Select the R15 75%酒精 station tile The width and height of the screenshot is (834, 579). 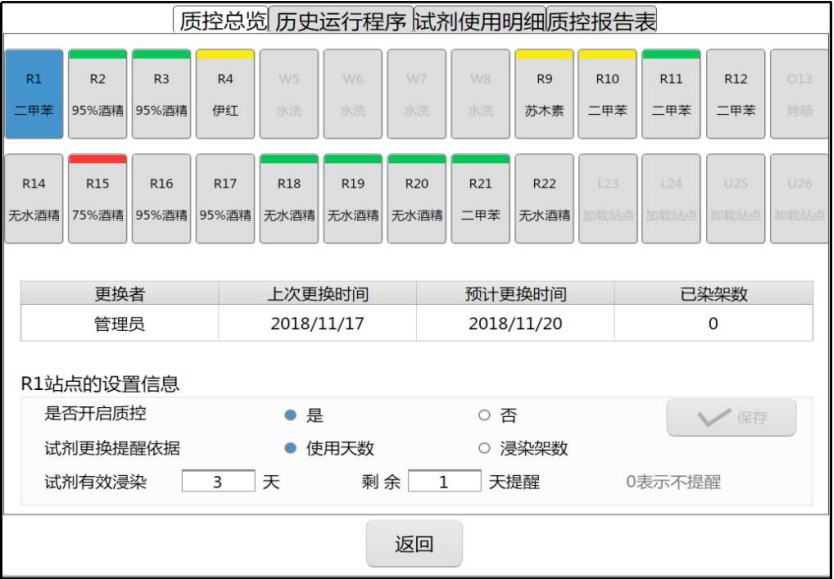click(x=98, y=197)
